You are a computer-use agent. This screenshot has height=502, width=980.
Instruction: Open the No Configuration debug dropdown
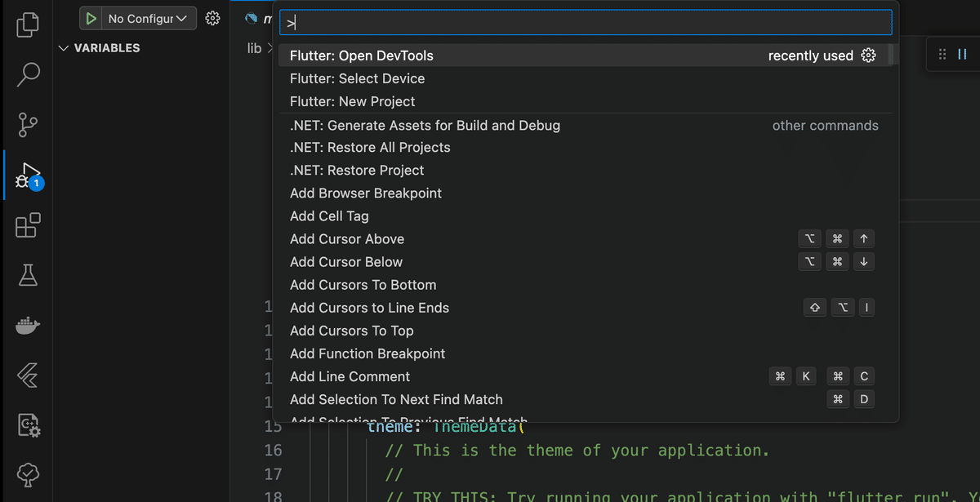(x=148, y=18)
